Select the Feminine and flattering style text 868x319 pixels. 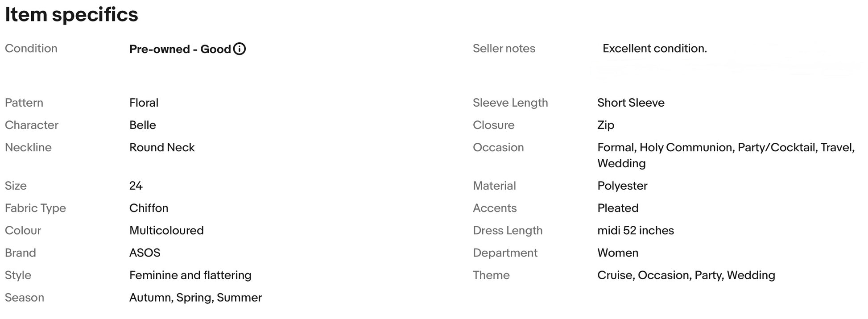click(x=190, y=275)
